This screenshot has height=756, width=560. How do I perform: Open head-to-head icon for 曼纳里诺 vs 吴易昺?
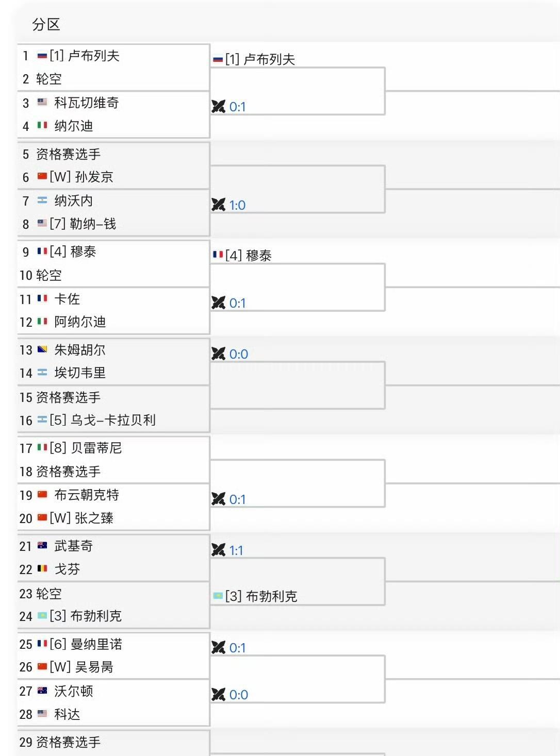point(219,648)
